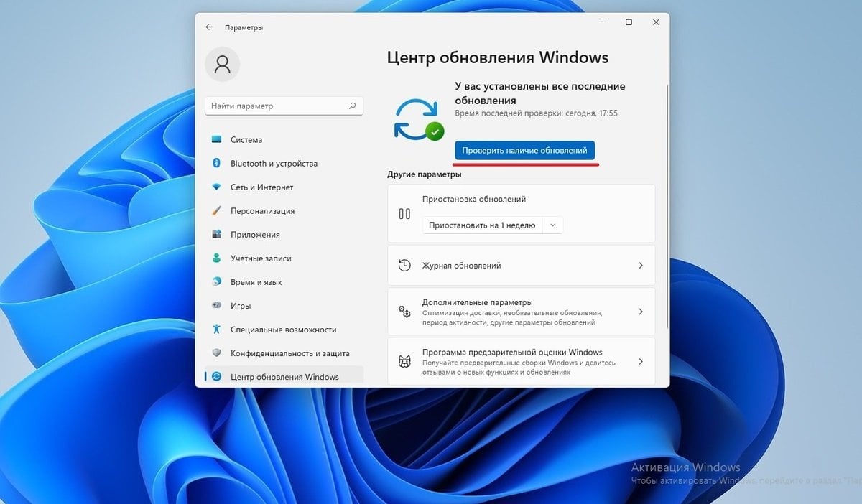Click the Центр обновления Windows sidebar icon
Screen dimensions: 862x504
click(x=216, y=377)
